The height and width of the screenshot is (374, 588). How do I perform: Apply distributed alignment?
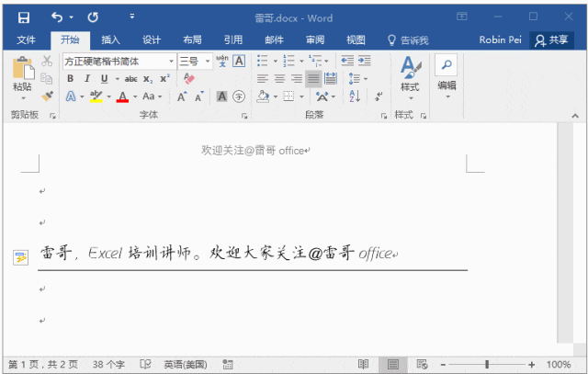pos(331,78)
